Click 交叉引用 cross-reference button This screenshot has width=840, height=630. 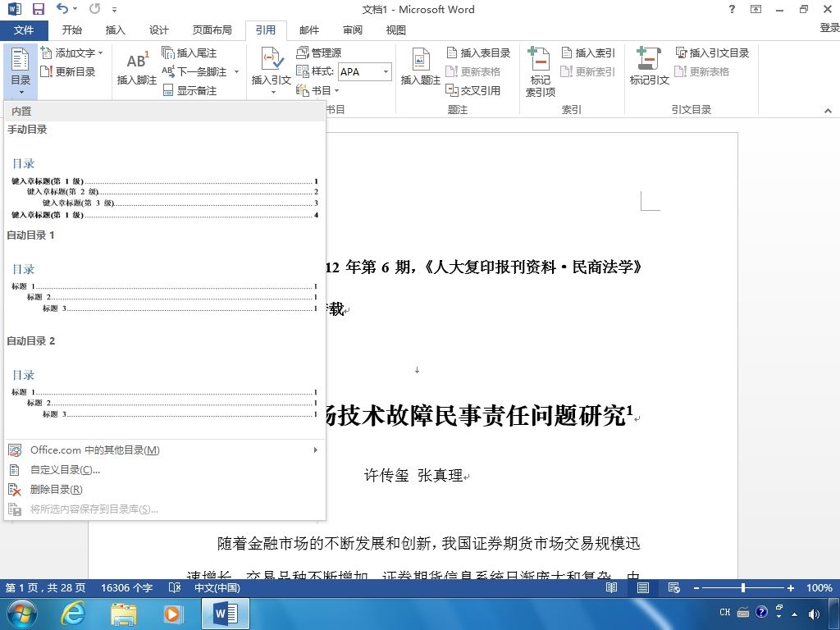click(473, 90)
